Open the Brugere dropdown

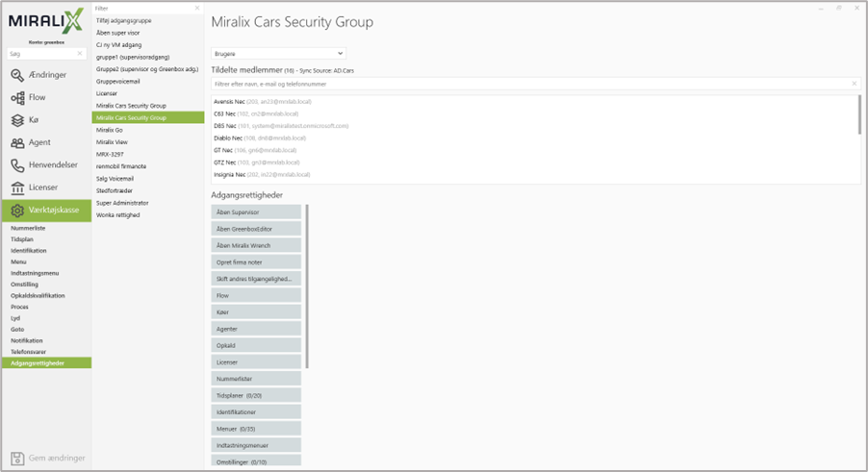278,54
